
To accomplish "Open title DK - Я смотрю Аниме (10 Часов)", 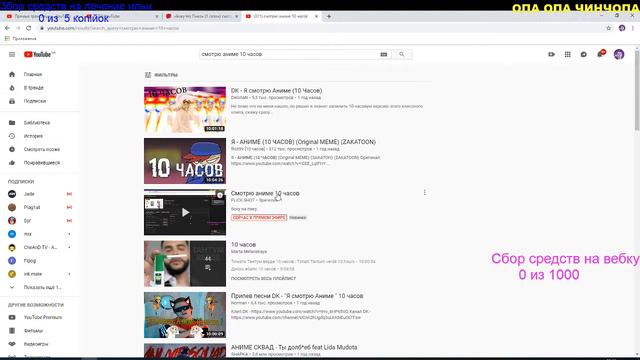I will pyautogui.click(x=276, y=91).
